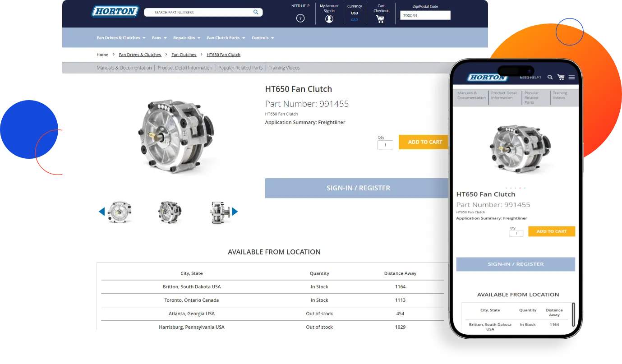Tap the mobile search magnifier icon
Screen dimensions: 622x364
click(550, 77)
